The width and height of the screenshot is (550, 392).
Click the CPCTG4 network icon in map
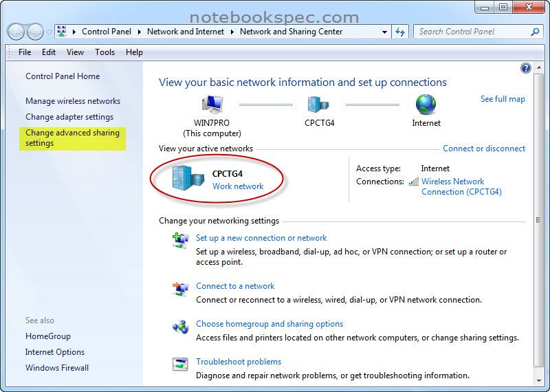tap(318, 105)
